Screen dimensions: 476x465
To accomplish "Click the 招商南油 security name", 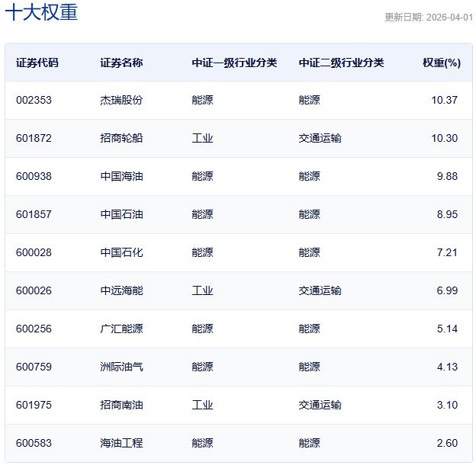I will point(121,405).
